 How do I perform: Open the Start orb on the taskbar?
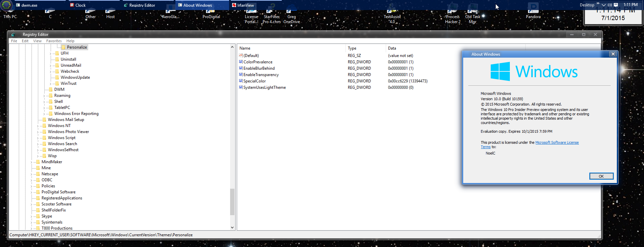(7, 5)
